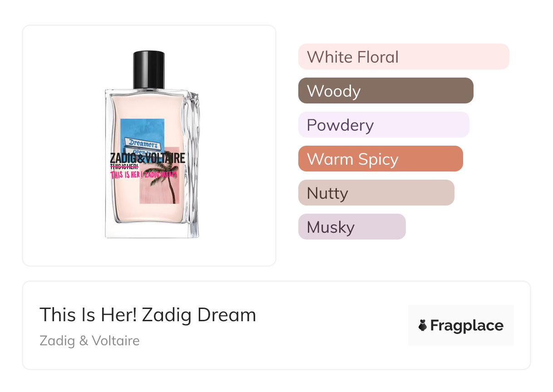Select the Woody accord bar
This screenshot has width=553, height=392.
386,91
